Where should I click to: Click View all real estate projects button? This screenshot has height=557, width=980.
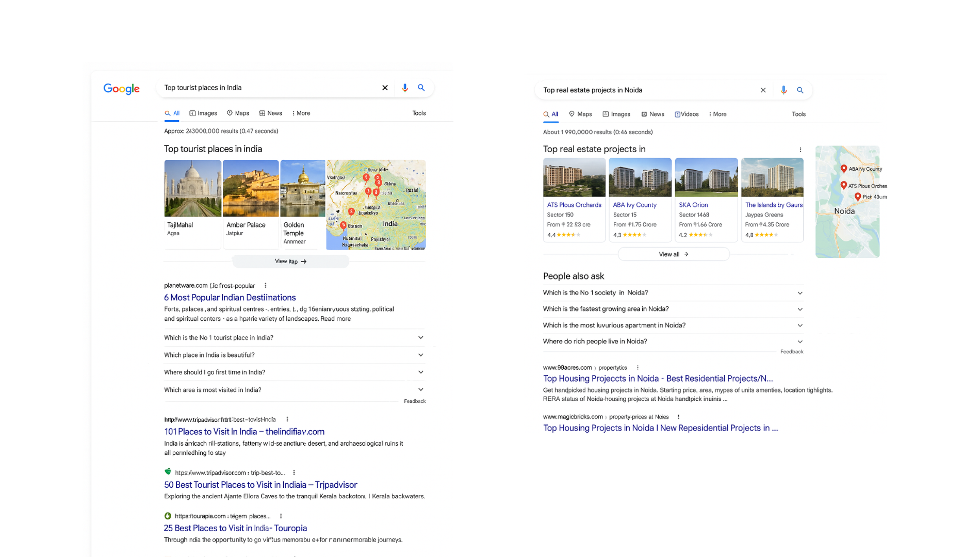674,254
